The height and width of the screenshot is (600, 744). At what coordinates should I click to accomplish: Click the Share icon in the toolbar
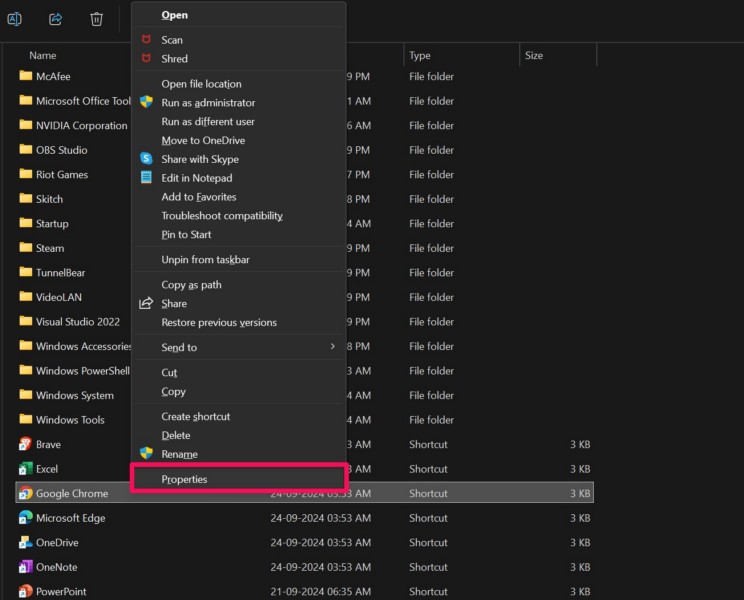(56, 19)
